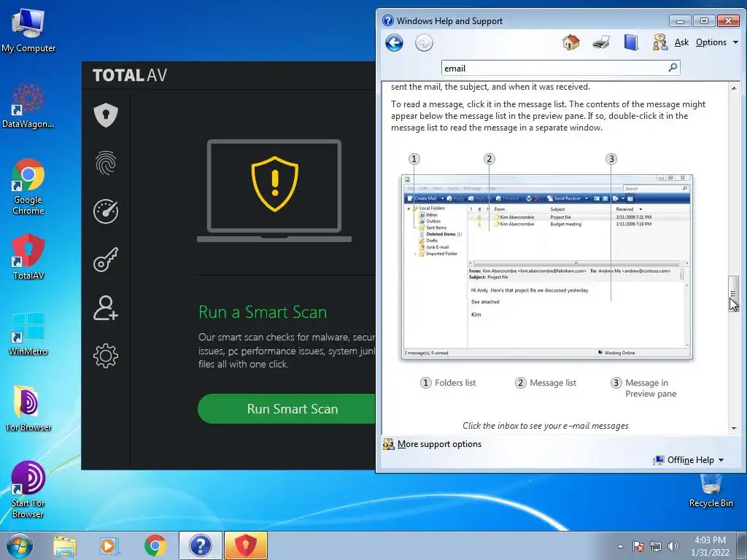Image resolution: width=747 pixels, height=560 pixels.
Task: Click the Run a Smart Scan heading
Action: click(263, 312)
